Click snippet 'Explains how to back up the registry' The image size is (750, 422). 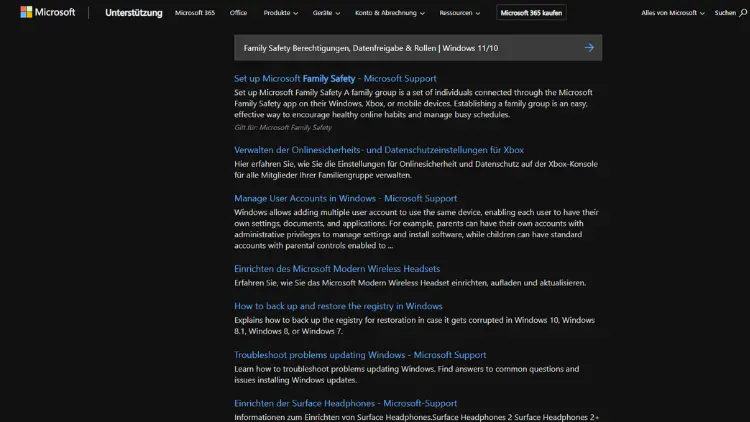[x=414, y=325]
